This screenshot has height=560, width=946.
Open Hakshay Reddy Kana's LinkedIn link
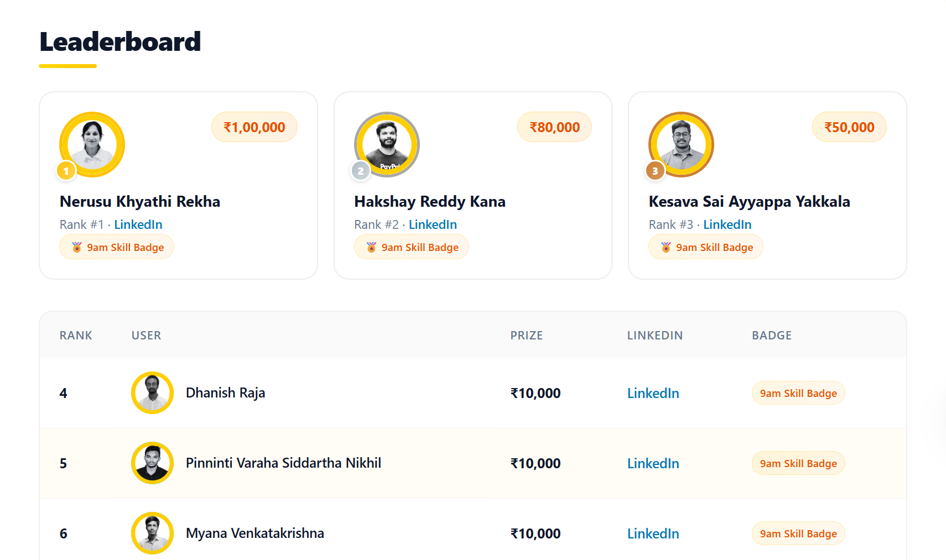(x=433, y=224)
